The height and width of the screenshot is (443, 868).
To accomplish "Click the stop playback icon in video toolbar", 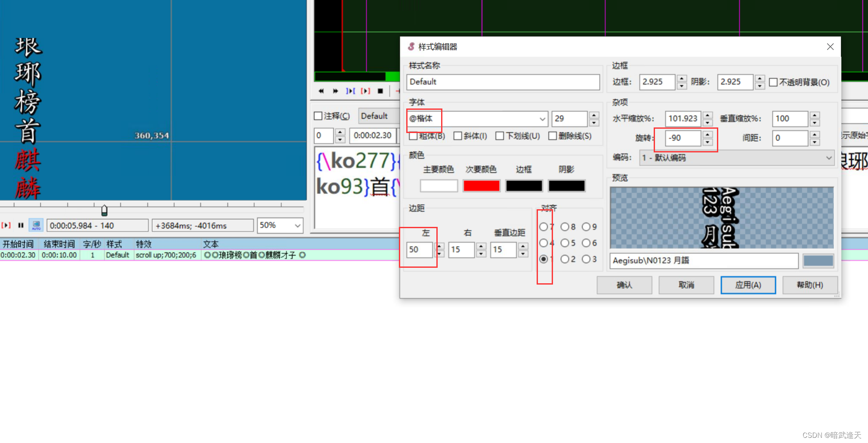I will (380, 91).
